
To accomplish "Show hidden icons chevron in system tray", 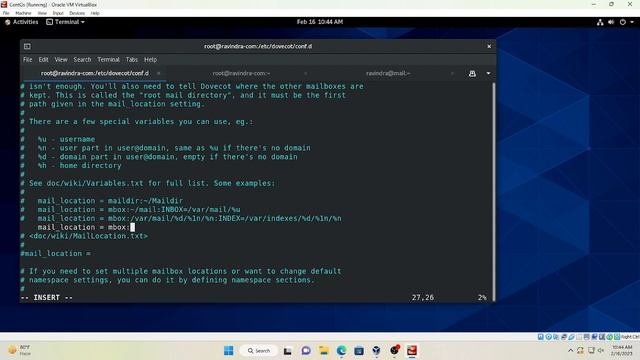I will pos(571,351).
